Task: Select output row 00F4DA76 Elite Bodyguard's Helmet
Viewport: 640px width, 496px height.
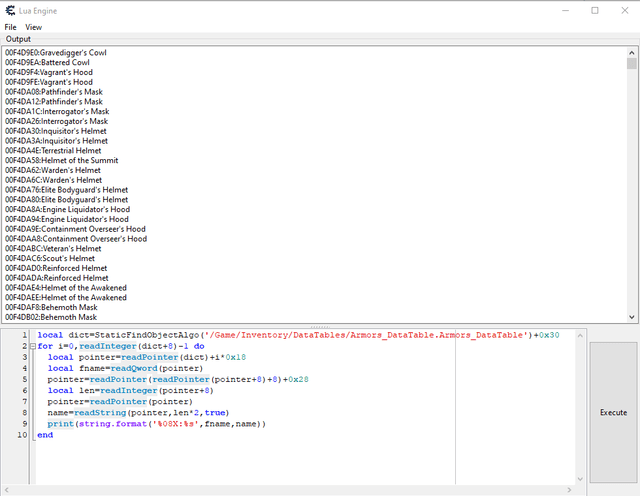Action: pos(67,190)
